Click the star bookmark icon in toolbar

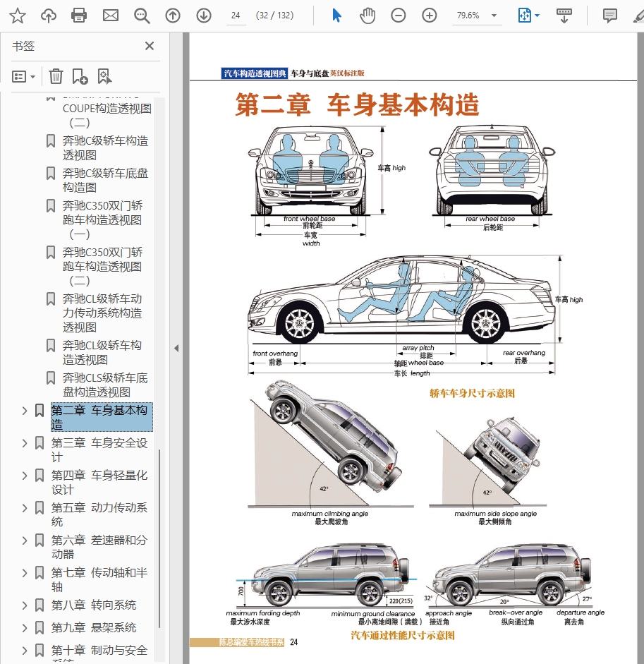(18, 16)
